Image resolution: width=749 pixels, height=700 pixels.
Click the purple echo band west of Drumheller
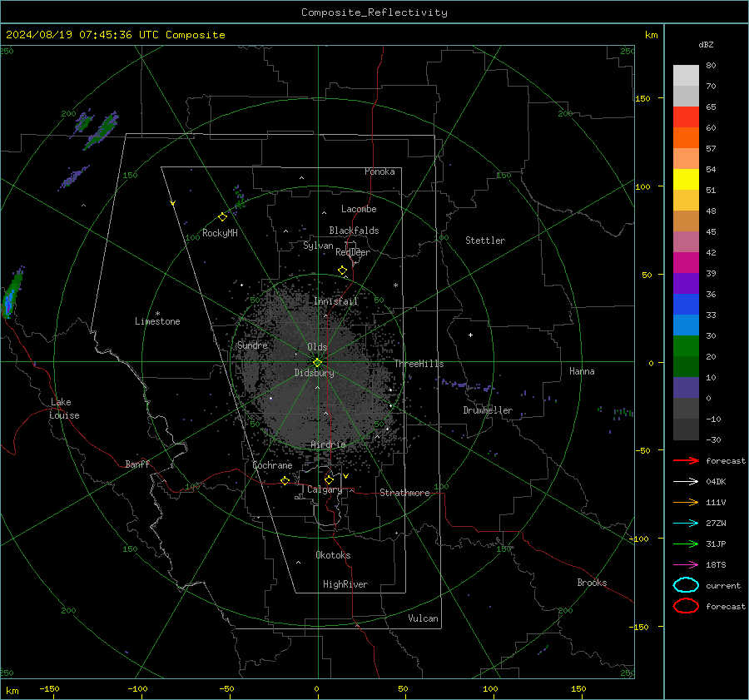tap(466, 385)
